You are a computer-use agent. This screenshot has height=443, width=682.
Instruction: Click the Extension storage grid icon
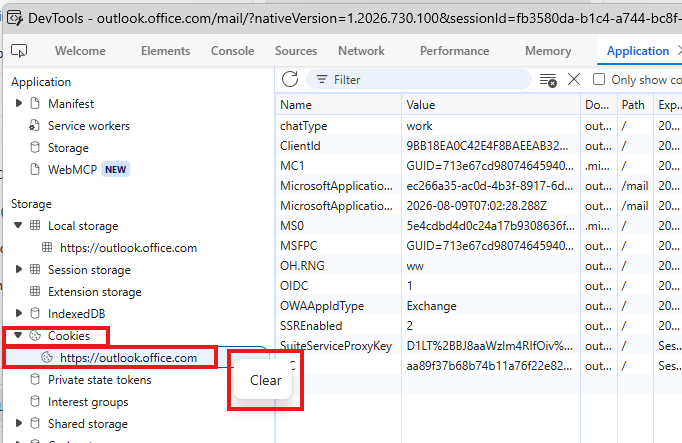coord(35,291)
